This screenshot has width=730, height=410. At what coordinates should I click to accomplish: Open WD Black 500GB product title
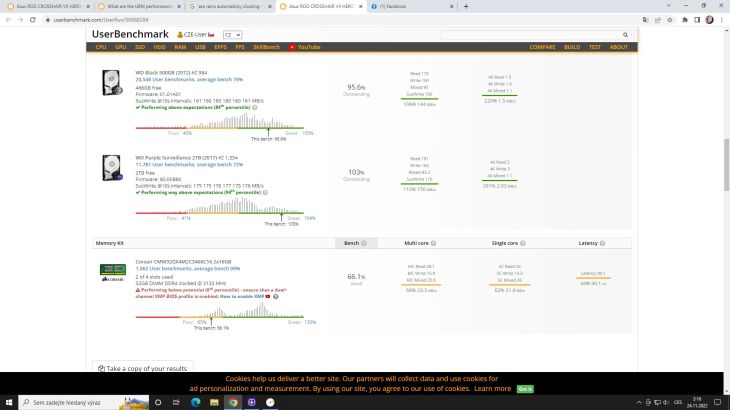pos(171,73)
